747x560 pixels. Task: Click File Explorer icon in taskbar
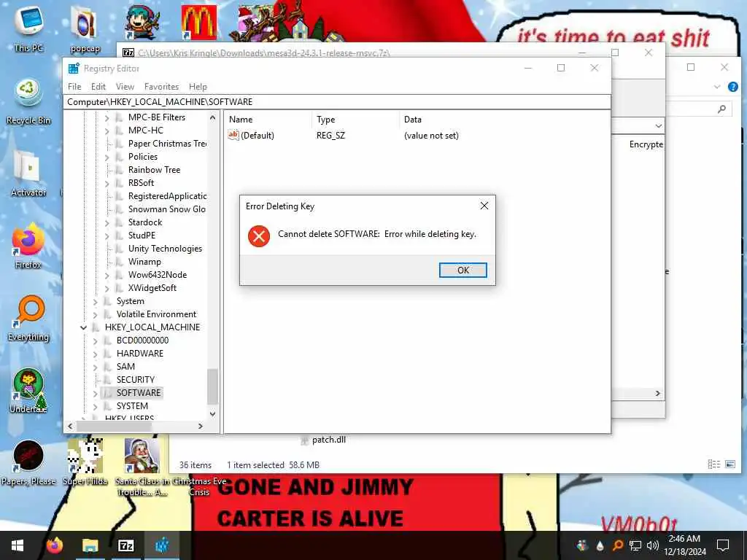(90, 545)
